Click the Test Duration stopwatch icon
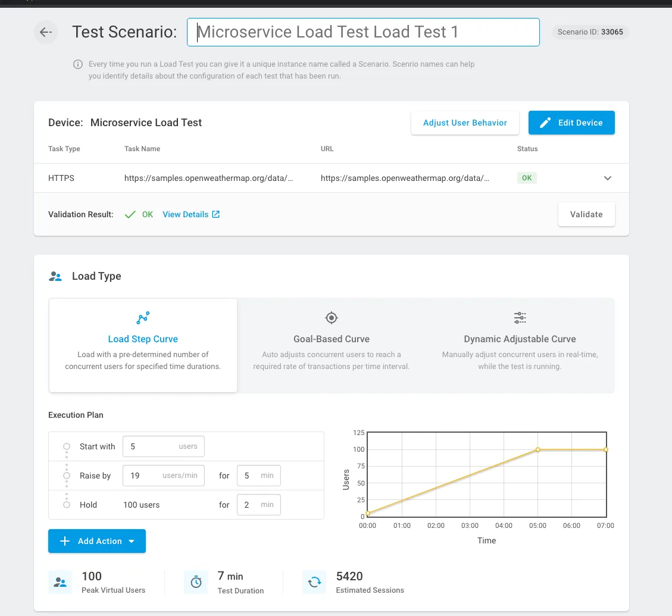This screenshot has height=616, width=672. pos(196,582)
